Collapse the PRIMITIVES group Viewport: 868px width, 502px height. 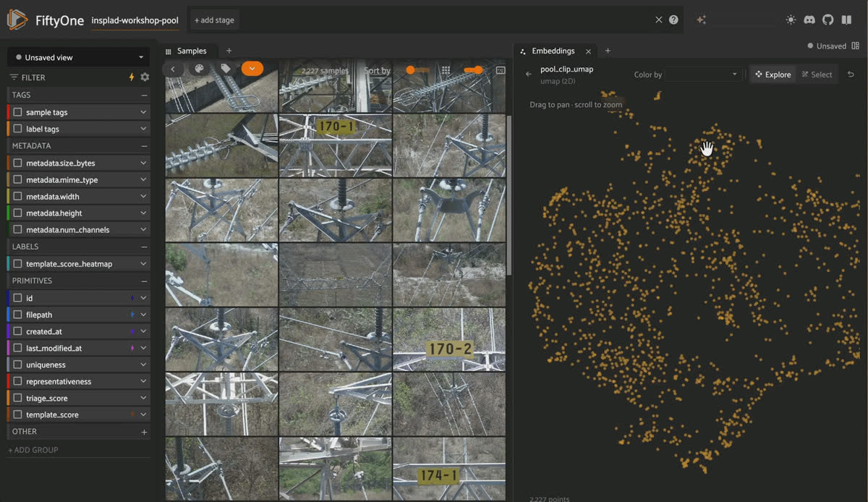point(144,281)
